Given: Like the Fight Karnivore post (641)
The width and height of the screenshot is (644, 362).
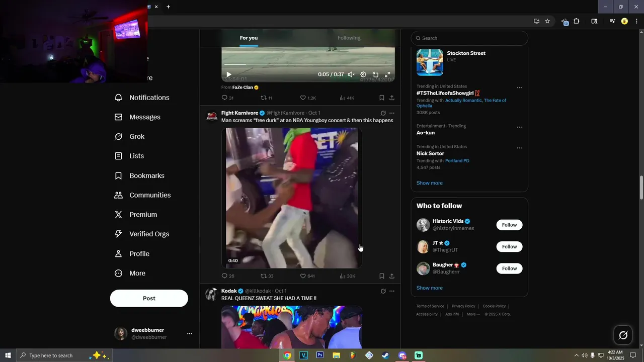Looking at the screenshot, I should (x=307, y=276).
